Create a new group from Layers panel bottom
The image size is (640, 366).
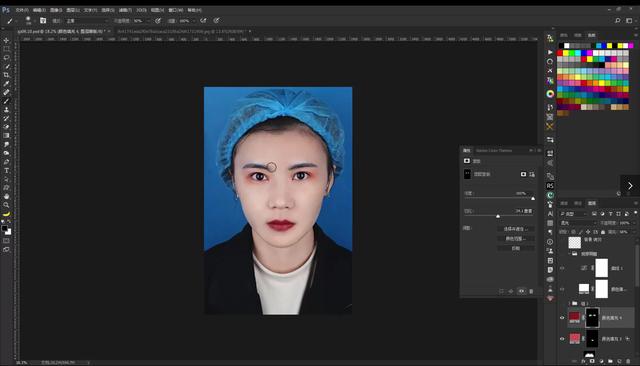pos(610,361)
